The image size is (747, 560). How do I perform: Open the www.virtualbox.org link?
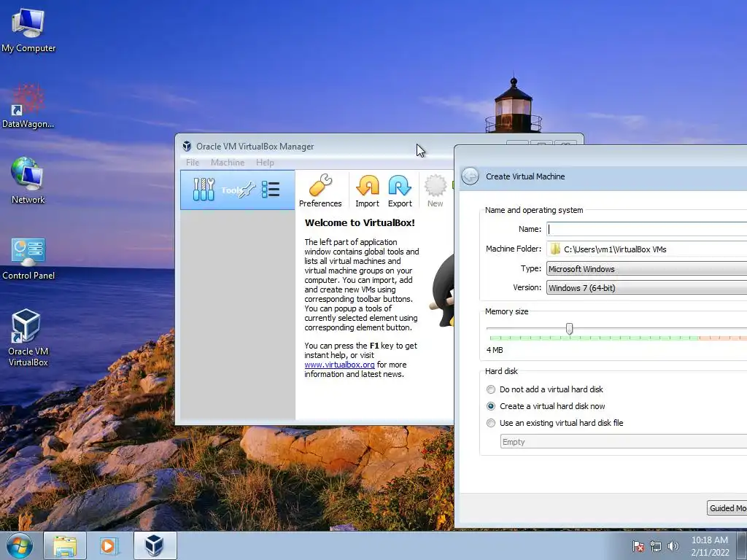(339, 365)
